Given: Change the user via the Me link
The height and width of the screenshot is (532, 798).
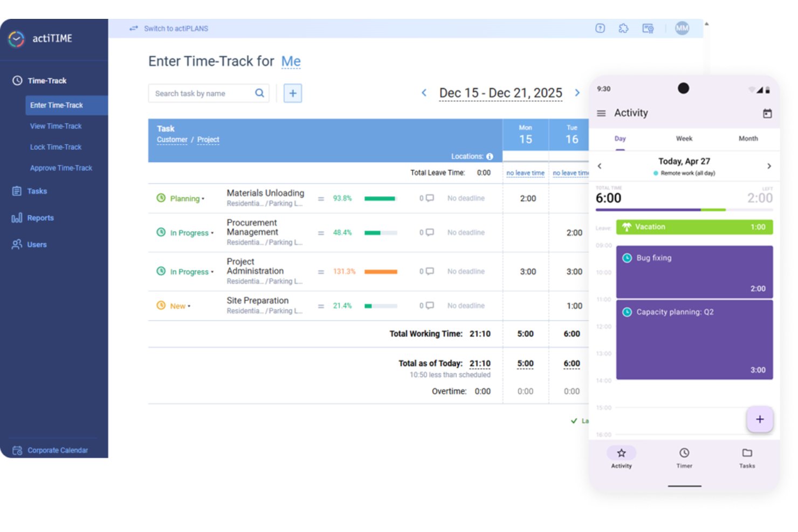Looking at the screenshot, I should coord(291,61).
